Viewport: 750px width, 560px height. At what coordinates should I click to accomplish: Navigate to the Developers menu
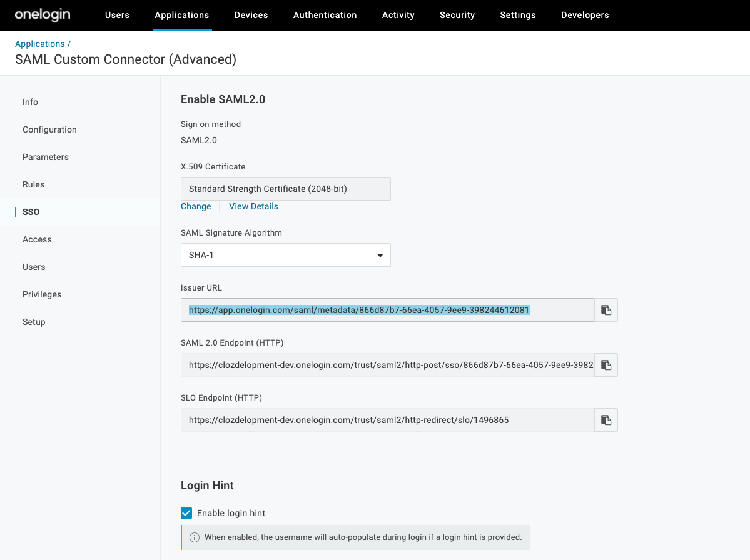(x=585, y=15)
